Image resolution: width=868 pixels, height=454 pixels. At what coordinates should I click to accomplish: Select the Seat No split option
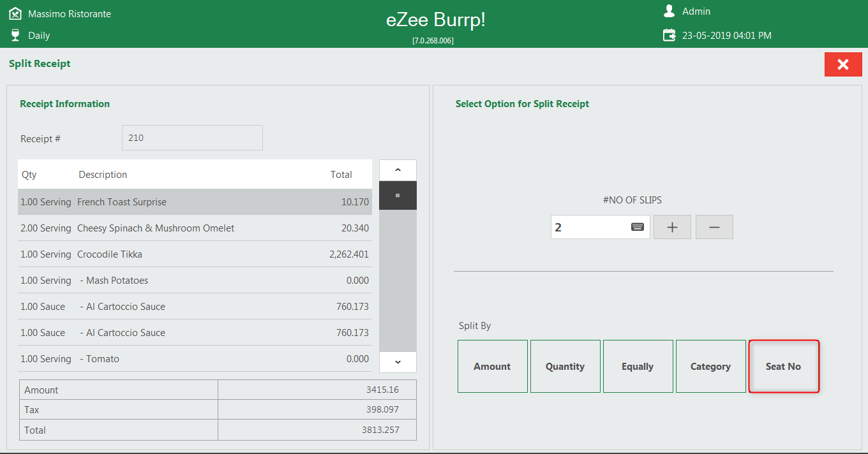pos(783,366)
